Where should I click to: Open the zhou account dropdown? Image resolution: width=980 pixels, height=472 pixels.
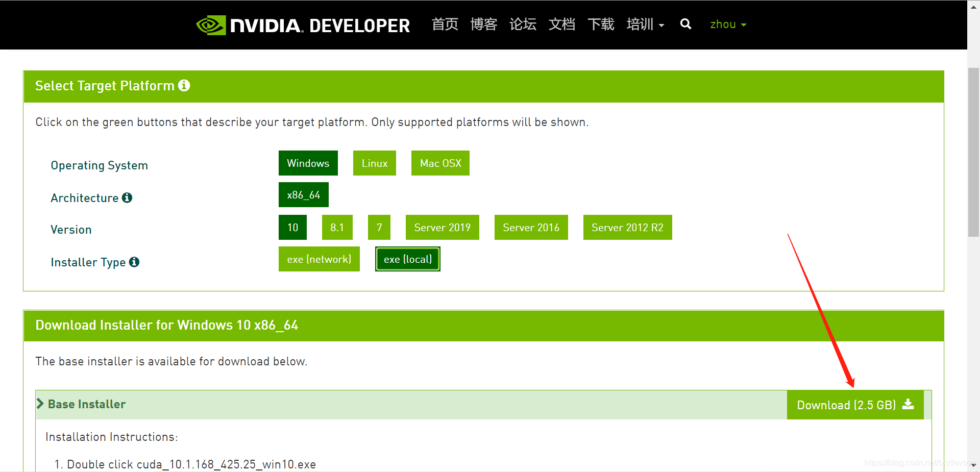(x=728, y=24)
